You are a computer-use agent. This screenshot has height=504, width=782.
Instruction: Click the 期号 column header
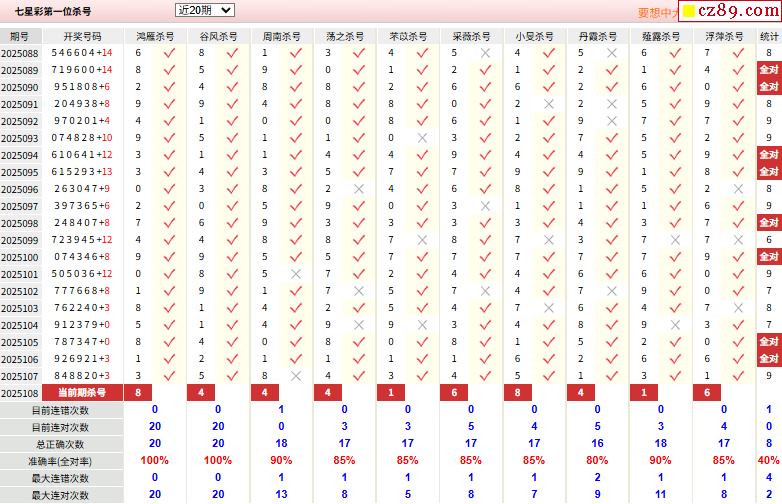coord(19,36)
